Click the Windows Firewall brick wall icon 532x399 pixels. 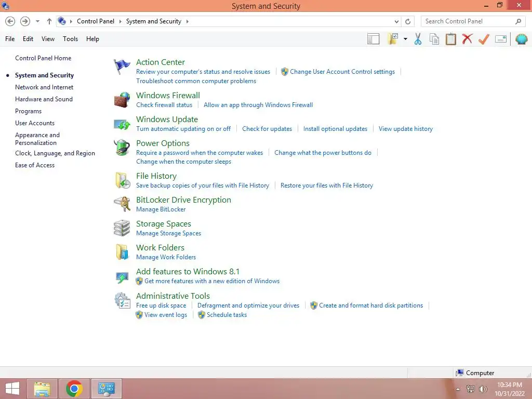click(x=122, y=100)
